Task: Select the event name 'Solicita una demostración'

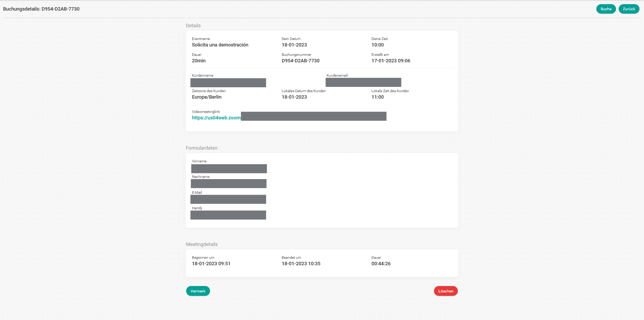Action: tap(220, 45)
